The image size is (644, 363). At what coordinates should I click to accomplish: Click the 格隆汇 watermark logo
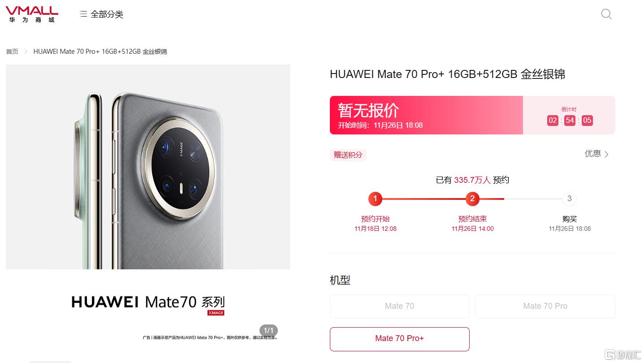tap(622, 354)
